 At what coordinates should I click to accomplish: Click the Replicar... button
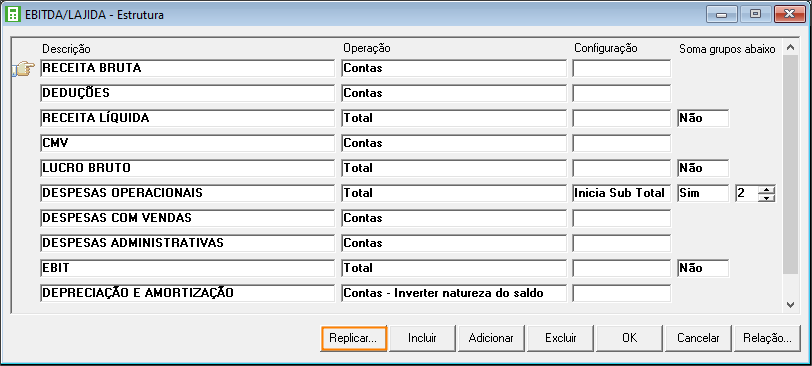click(x=354, y=339)
